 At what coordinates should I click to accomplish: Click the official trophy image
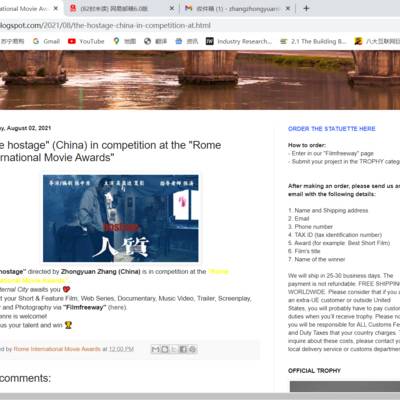(345, 387)
